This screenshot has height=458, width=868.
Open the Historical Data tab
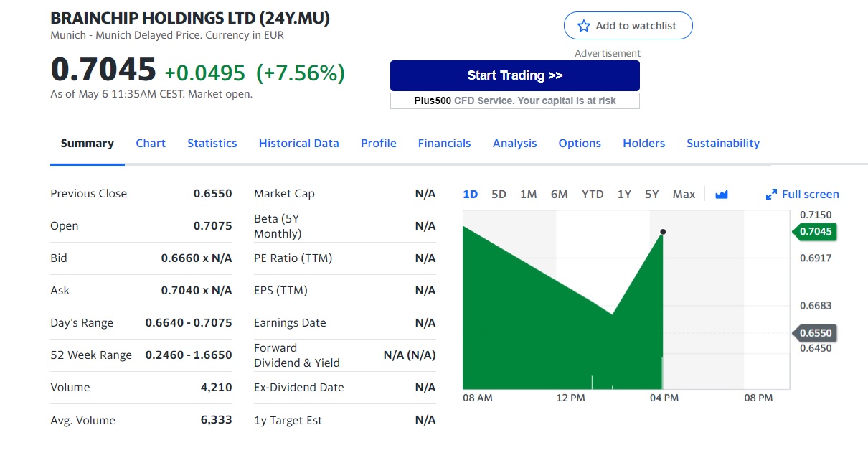point(298,144)
